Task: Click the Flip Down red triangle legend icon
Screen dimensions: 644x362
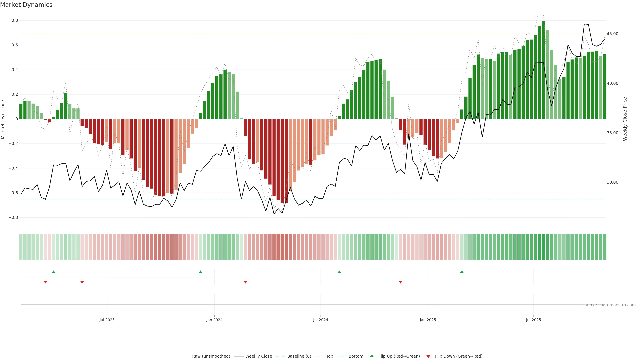Action: point(428,356)
